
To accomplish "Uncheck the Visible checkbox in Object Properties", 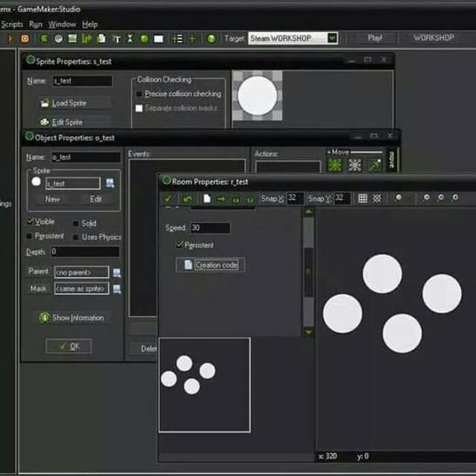I will coord(30,222).
